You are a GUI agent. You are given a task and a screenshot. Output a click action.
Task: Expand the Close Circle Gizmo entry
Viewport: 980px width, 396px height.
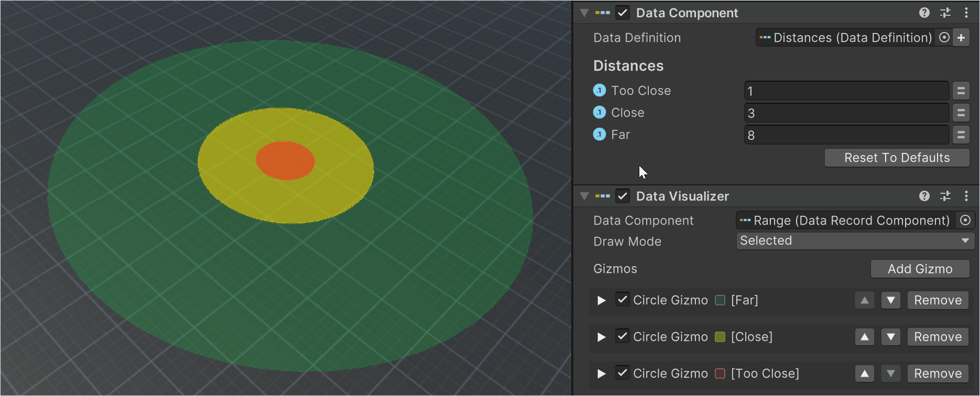602,337
